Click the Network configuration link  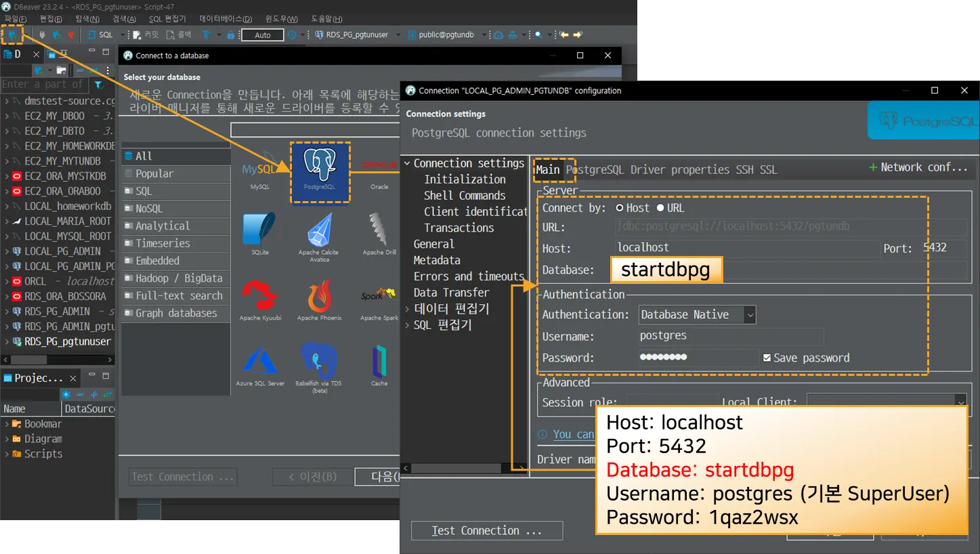918,167
